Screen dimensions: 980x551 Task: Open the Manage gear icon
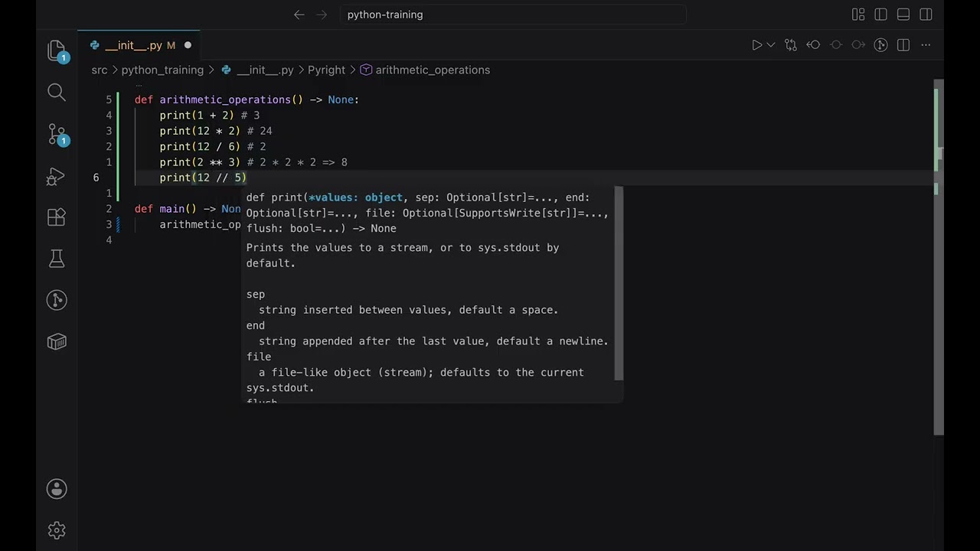(x=57, y=530)
